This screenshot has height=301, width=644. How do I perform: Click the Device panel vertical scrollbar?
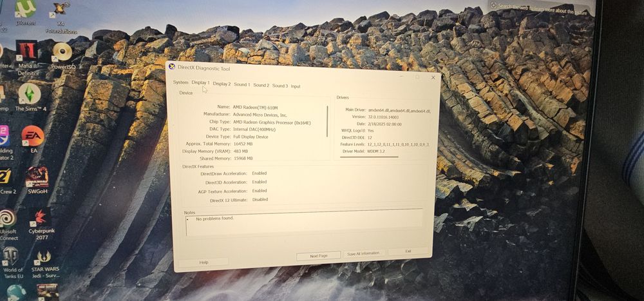coord(327,121)
